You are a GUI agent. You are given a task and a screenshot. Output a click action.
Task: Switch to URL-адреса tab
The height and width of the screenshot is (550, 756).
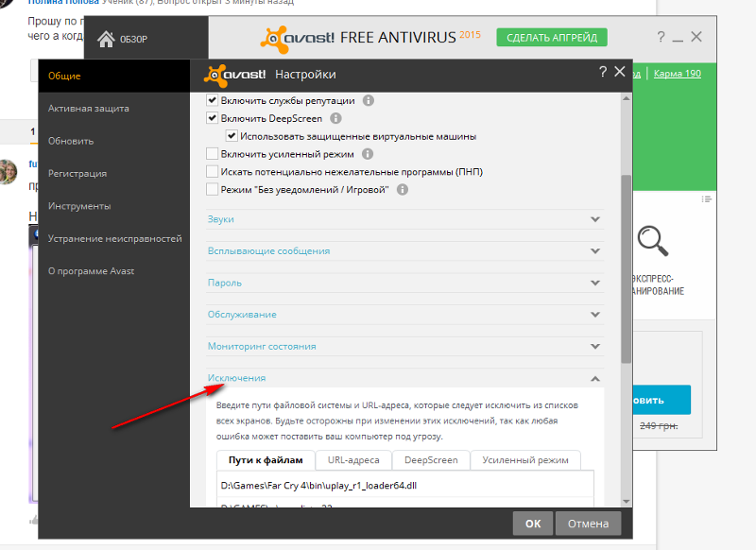click(353, 460)
